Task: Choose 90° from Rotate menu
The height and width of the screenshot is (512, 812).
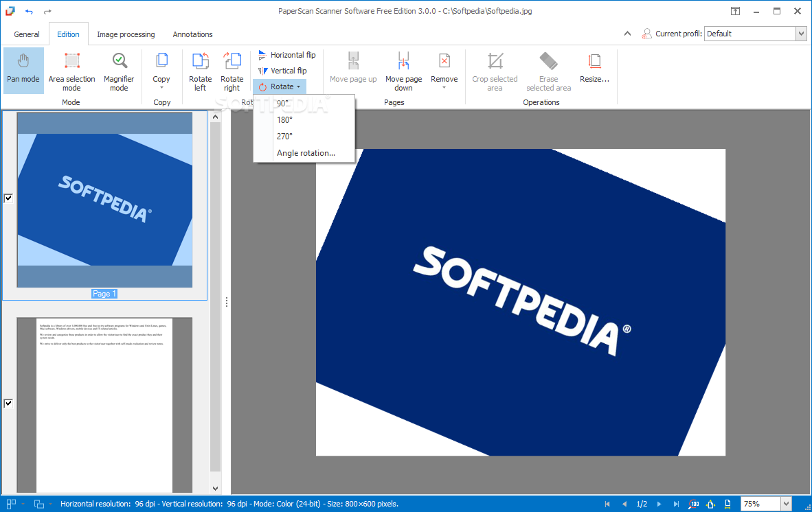Action: click(304, 104)
